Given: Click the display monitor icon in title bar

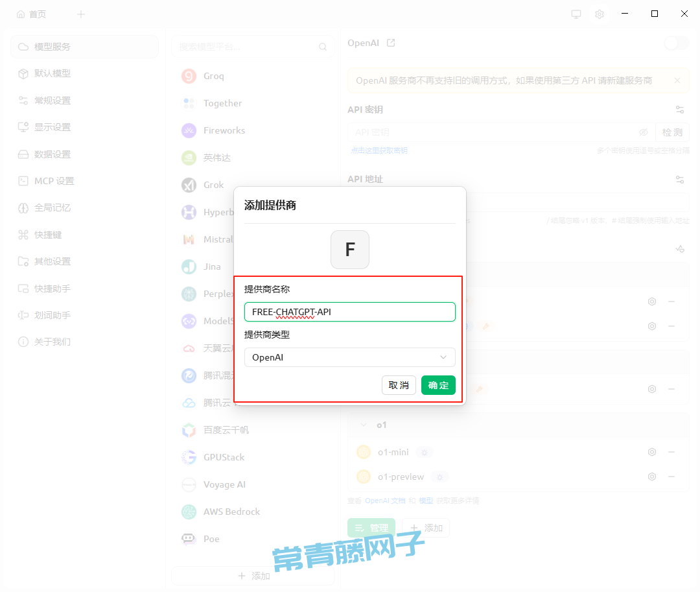Looking at the screenshot, I should tap(576, 14).
